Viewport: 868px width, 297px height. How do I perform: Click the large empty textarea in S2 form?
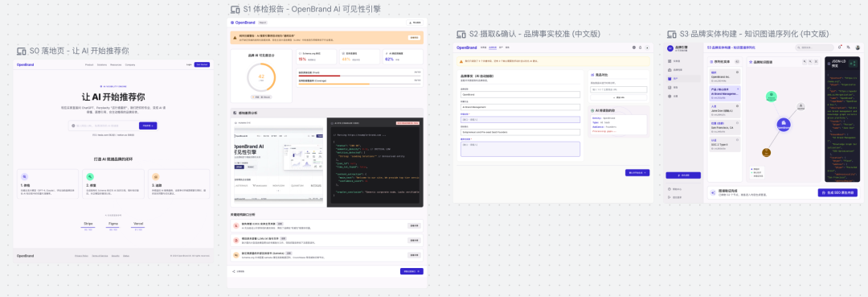520,149
